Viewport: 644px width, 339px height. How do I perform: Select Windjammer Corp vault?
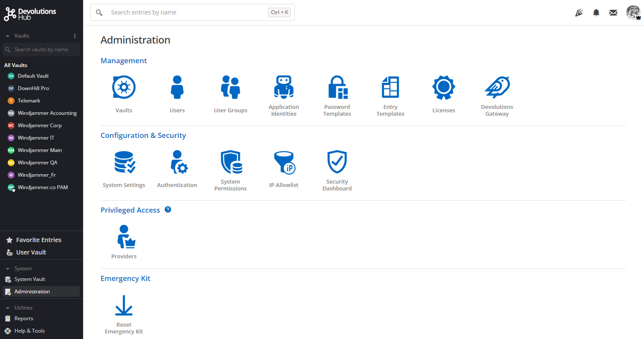point(41,126)
